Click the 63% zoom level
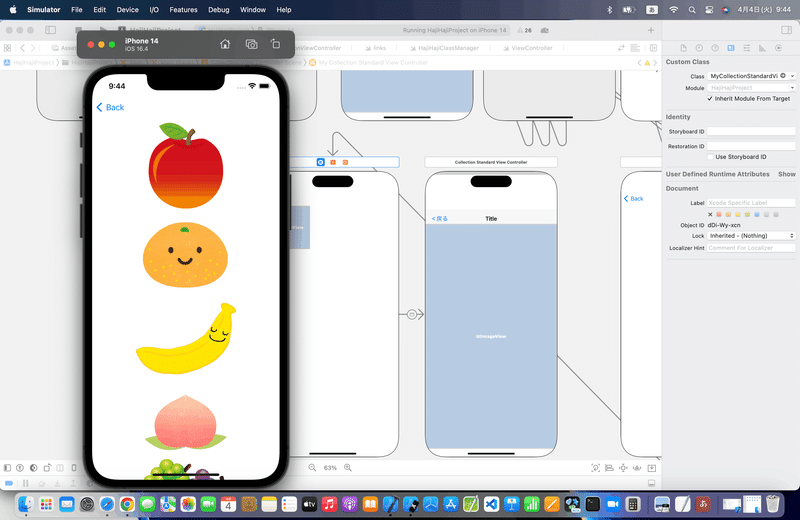The width and height of the screenshot is (800, 520). click(330, 468)
